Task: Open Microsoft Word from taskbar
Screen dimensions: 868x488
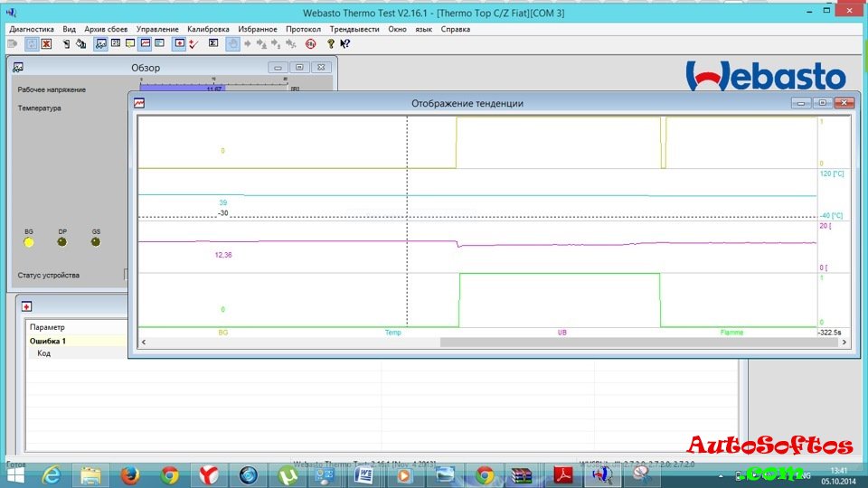Action: click(x=364, y=475)
